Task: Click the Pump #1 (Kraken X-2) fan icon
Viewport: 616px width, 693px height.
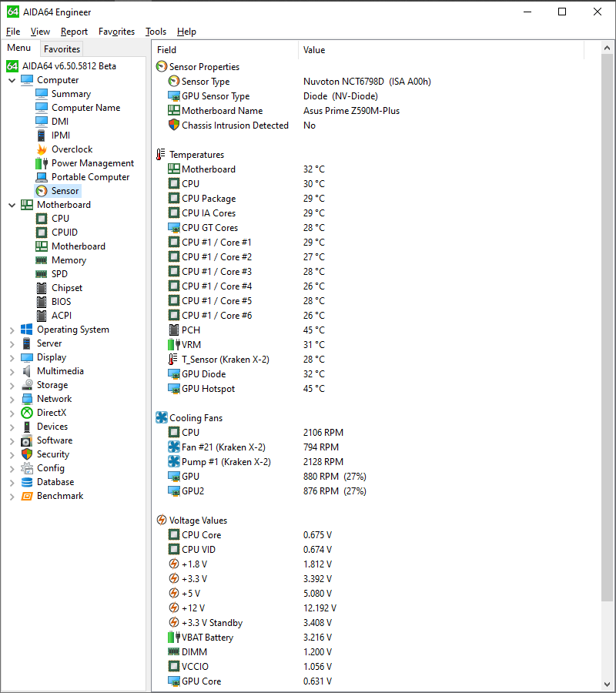Action: (x=174, y=461)
